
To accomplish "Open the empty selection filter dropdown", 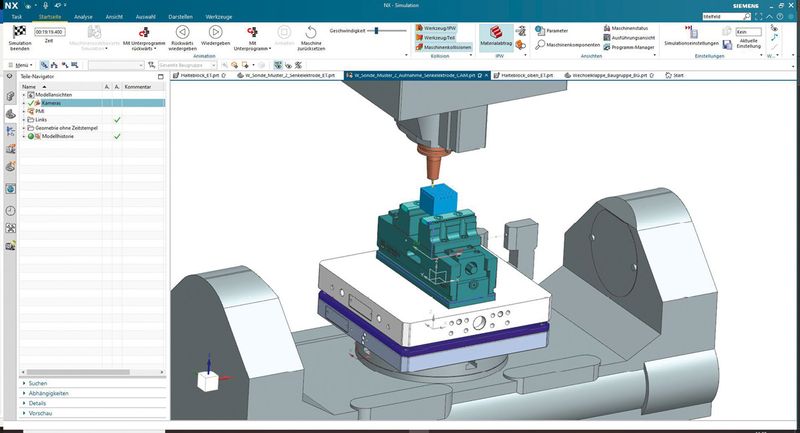I will pyautogui.click(x=116, y=65).
